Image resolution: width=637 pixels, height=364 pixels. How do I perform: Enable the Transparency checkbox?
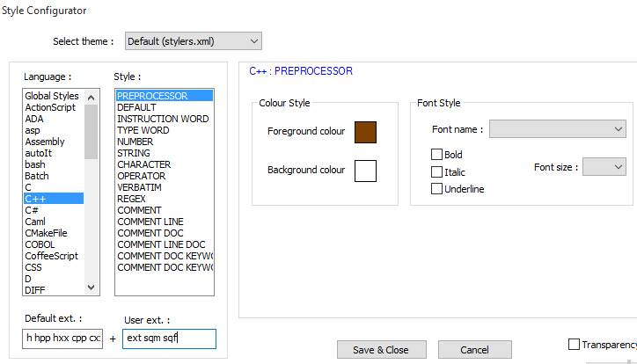575,345
